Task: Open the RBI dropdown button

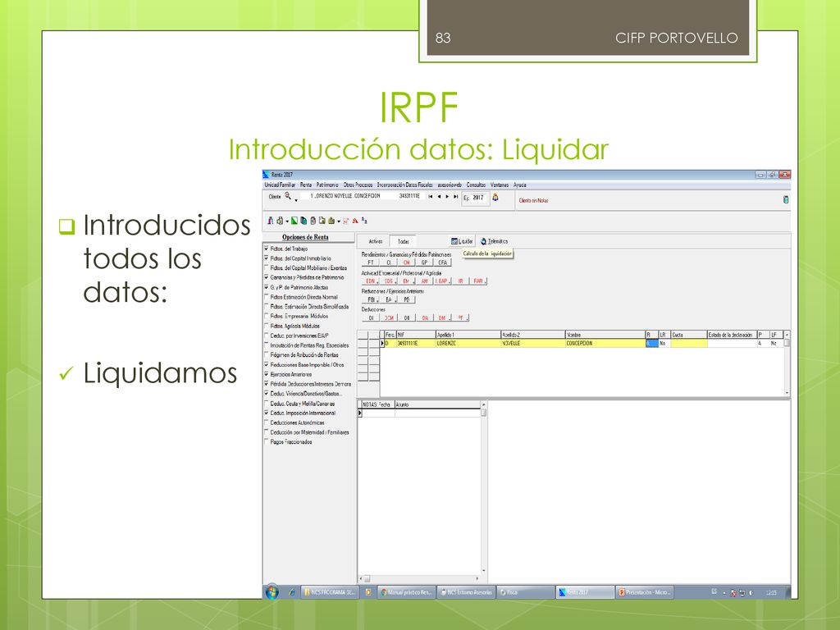Action: 372,299
